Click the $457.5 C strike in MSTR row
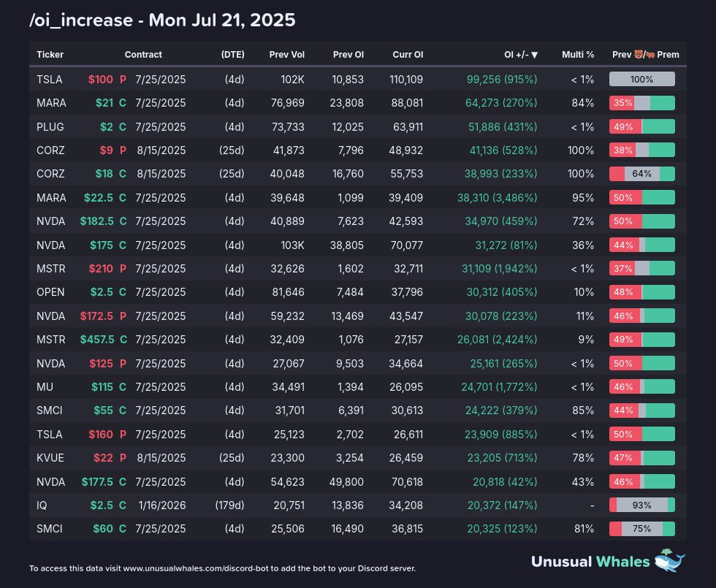Screen dimensions: 716x588 (103, 339)
